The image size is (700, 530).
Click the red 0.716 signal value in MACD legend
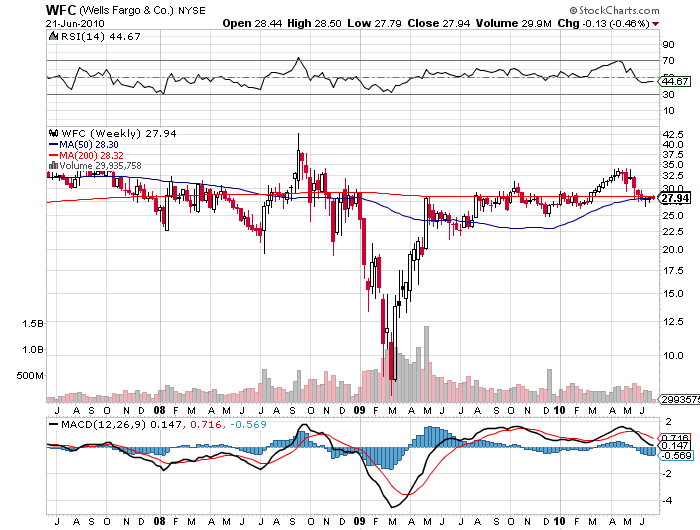tap(206, 424)
